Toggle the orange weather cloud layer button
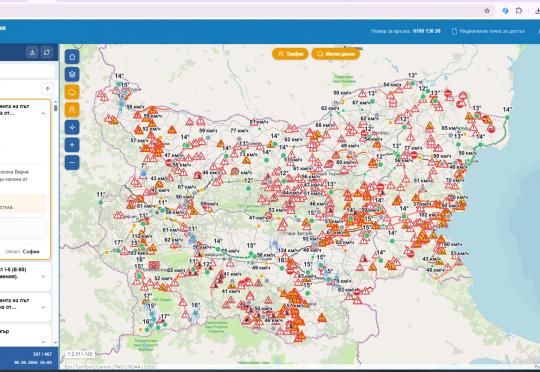Viewport: 540px width, 372px height. coord(72,92)
